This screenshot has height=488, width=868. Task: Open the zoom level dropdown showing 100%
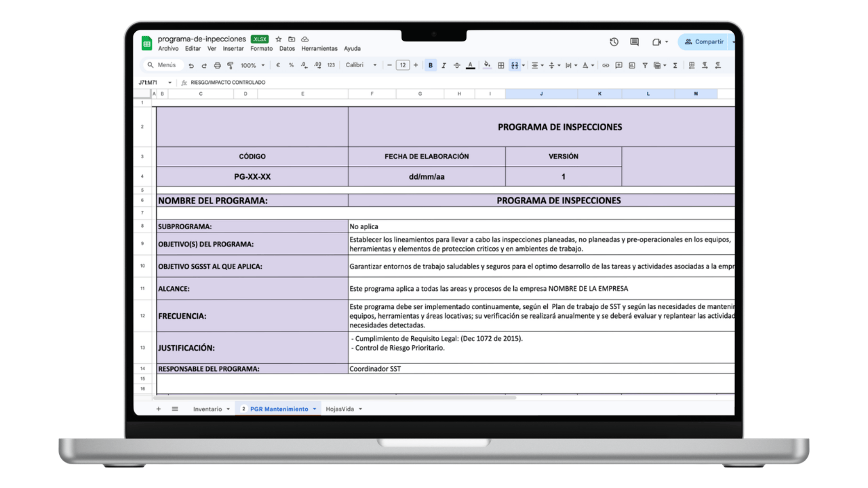(x=252, y=65)
